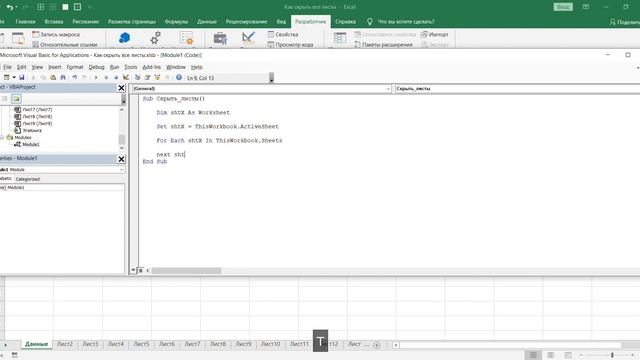Close the Properties - Module1 pane
Screen dimensions: 640x360
point(121,159)
